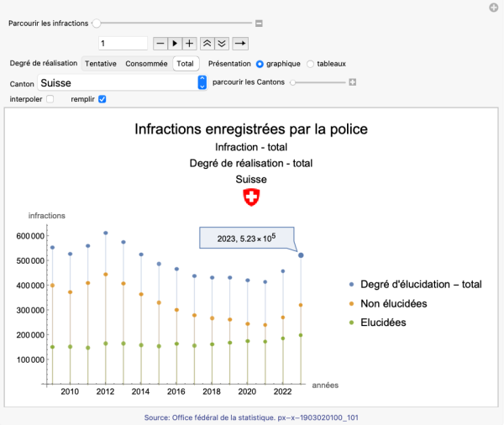Screen dimensions: 504x425
Task: Switch to the Total tab
Action: tap(185, 63)
